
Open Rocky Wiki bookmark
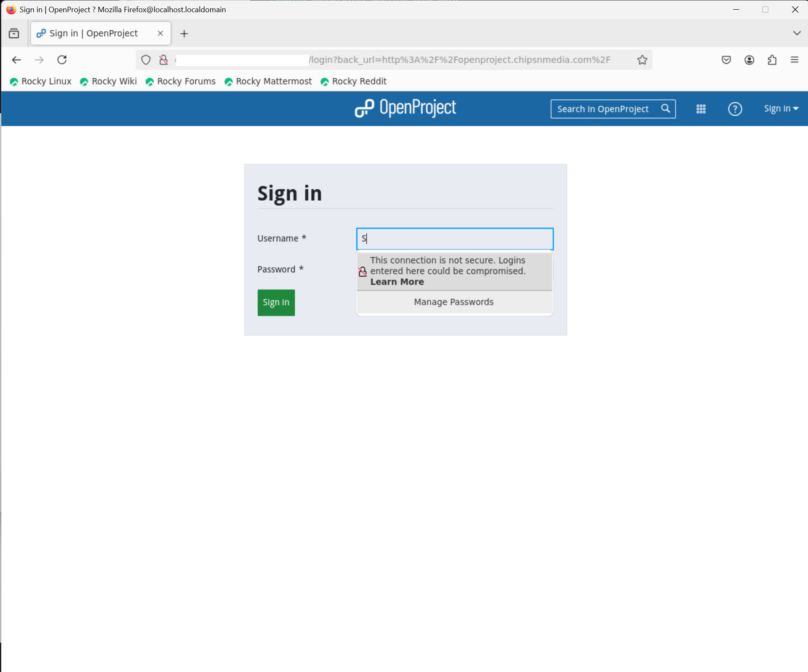coord(109,81)
